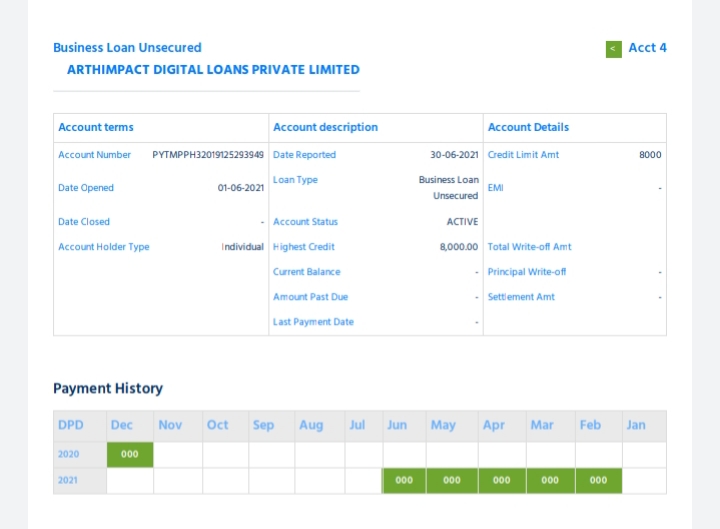The height and width of the screenshot is (529, 720).
Task: Click the Business Loan Unsecured heading
Action: tap(127, 48)
